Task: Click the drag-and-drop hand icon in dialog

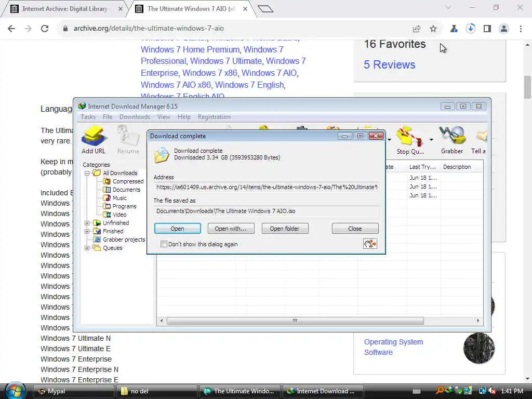Action: (370, 244)
